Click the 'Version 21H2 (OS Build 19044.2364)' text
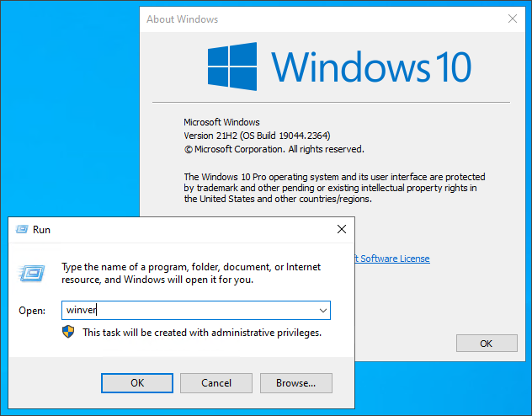Screen dimensions: 532x416 click(257, 136)
